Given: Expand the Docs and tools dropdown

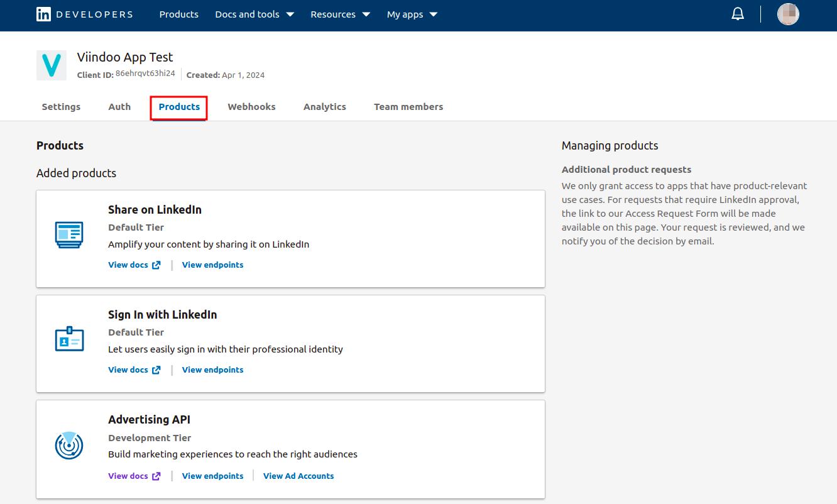Looking at the screenshot, I should point(254,14).
